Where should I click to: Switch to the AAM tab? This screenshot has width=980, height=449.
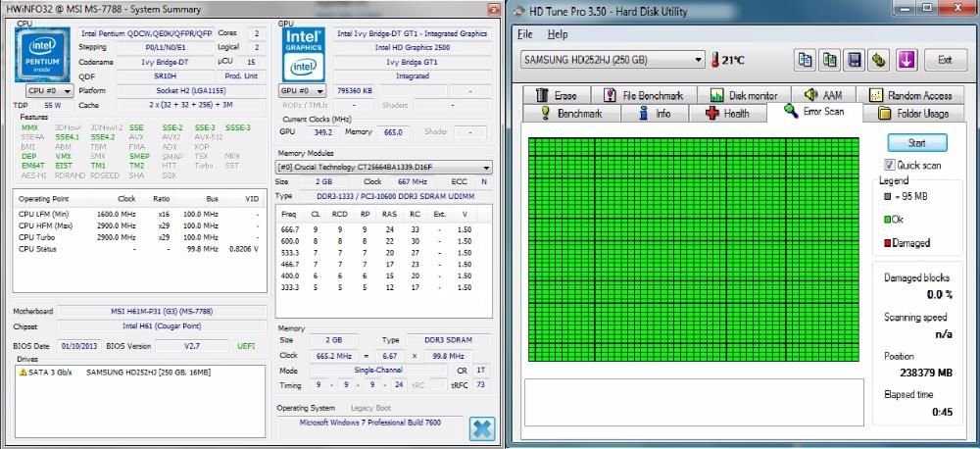(824, 96)
